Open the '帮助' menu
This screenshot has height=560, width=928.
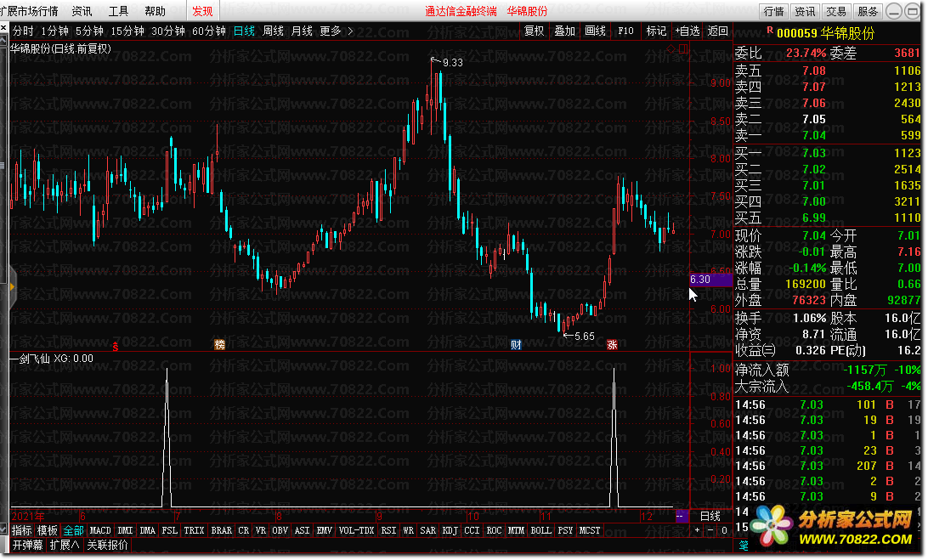155,11
